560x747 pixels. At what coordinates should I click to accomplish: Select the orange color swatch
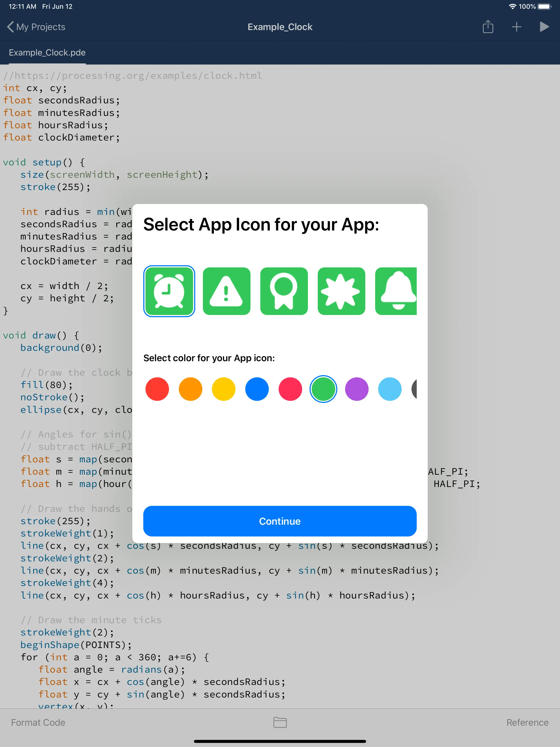(191, 389)
